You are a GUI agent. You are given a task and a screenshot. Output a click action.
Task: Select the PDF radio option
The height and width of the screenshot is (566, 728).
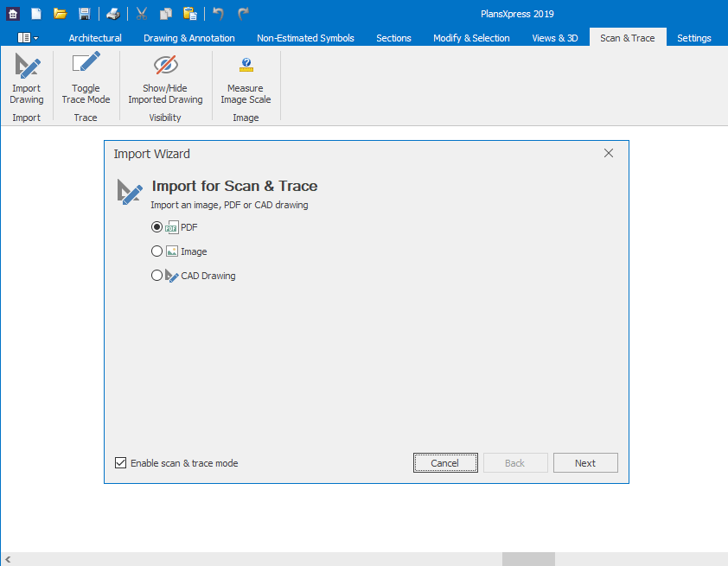point(156,227)
